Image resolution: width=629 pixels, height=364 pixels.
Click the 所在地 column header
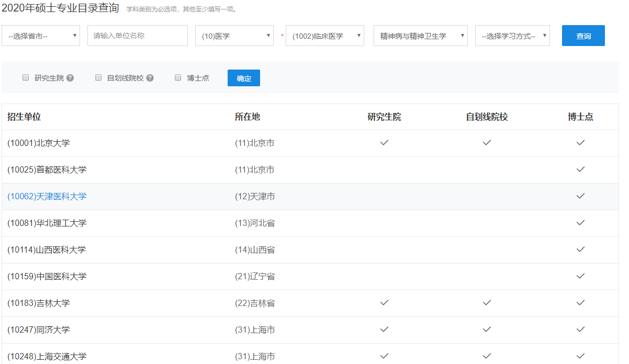coord(248,117)
